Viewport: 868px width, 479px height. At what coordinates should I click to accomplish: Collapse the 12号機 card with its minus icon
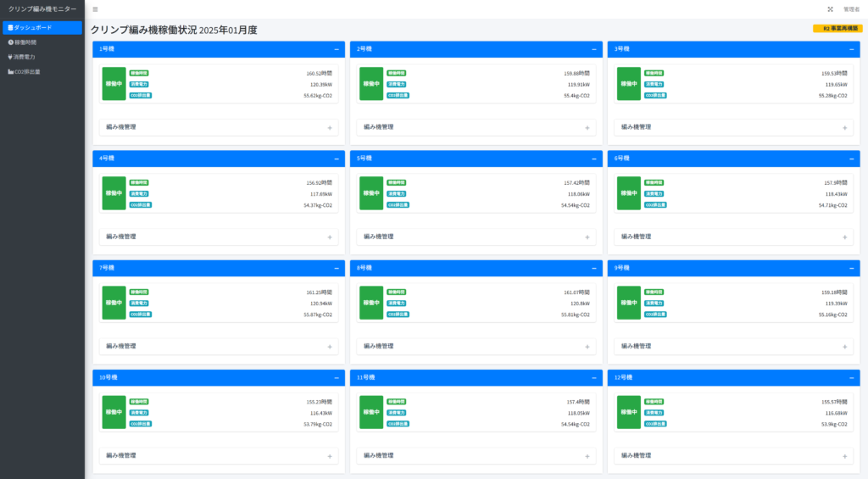click(852, 377)
